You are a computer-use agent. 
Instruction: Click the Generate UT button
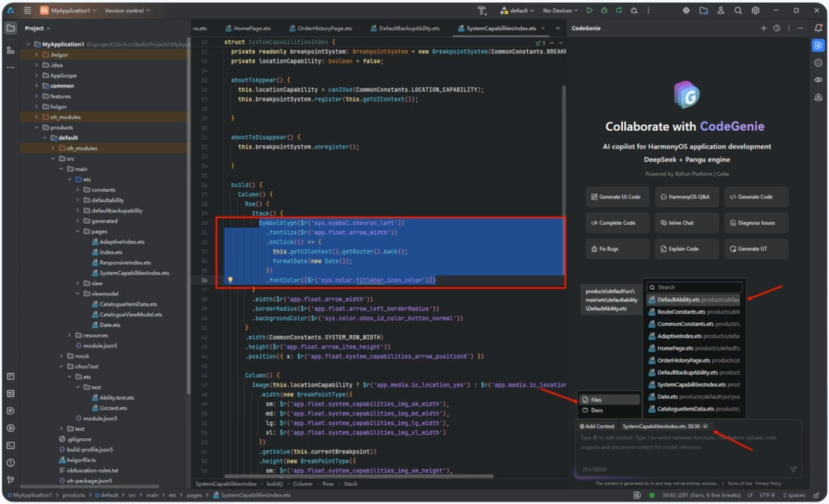point(756,249)
